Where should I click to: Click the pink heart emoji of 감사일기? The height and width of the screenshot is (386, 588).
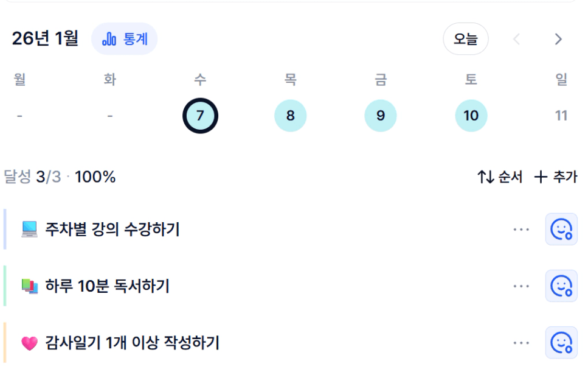click(x=29, y=343)
